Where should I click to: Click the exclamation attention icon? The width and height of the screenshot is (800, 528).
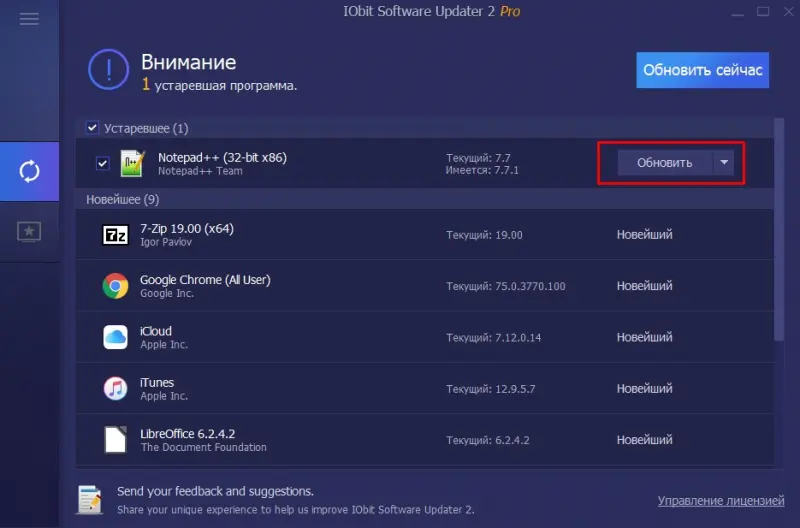[x=108, y=70]
